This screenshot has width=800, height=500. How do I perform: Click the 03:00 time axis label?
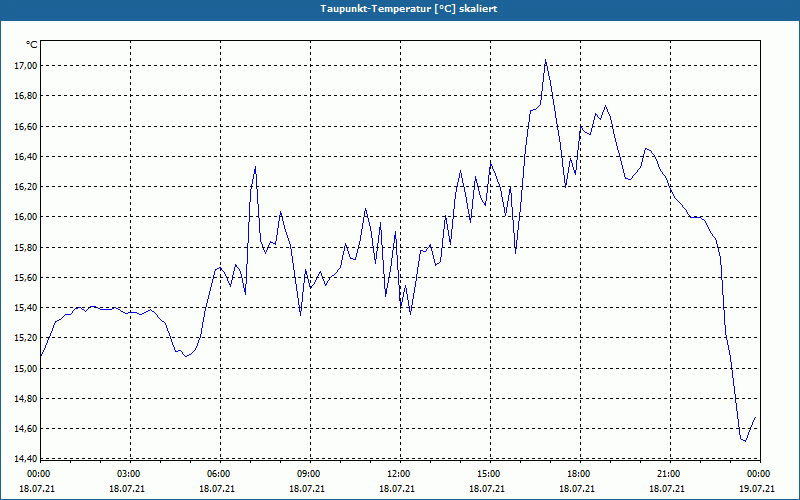(129, 474)
